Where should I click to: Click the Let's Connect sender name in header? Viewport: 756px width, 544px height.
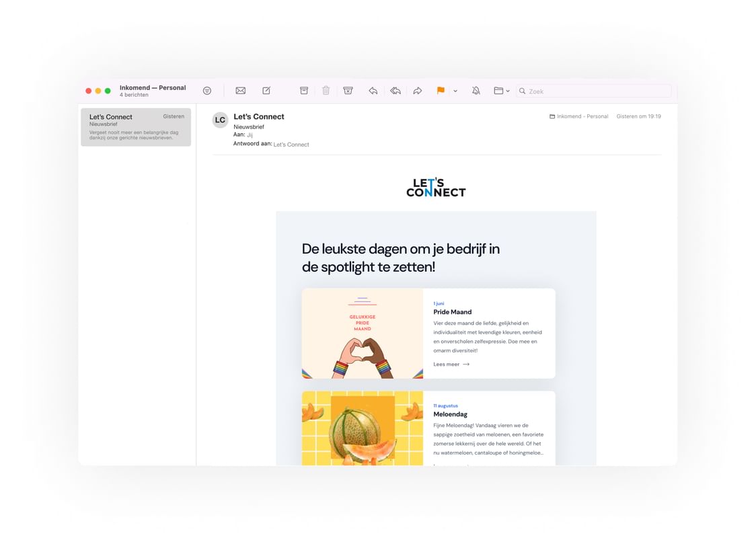point(259,116)
